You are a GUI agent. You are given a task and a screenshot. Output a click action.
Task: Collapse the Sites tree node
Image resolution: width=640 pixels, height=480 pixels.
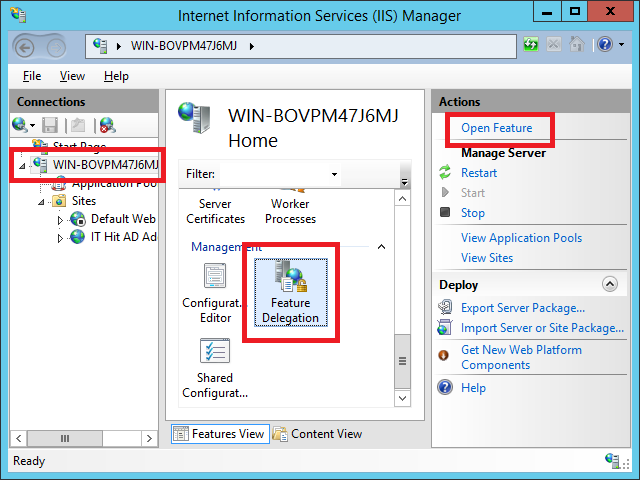point(41,202)
